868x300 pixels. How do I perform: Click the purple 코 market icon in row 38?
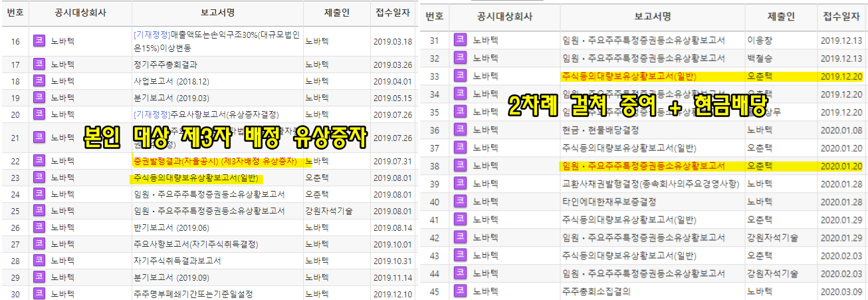[x=459, y=166]
